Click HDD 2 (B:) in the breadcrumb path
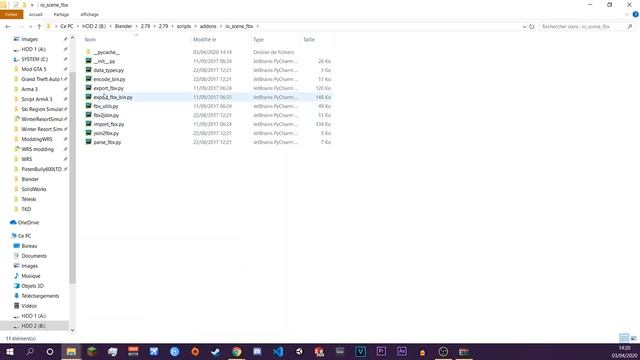The height and width of the screenshot is (360, 640). (94, 27)
